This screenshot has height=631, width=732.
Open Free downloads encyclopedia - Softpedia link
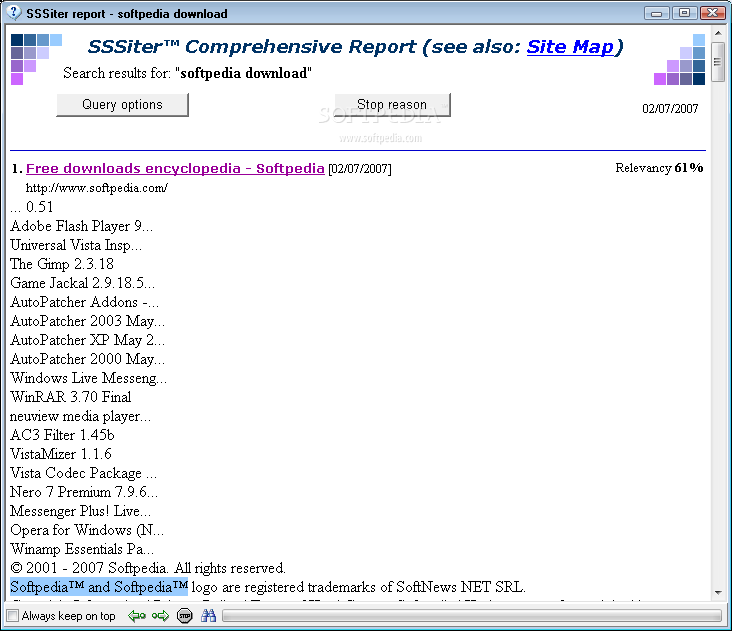click(175, 168)
